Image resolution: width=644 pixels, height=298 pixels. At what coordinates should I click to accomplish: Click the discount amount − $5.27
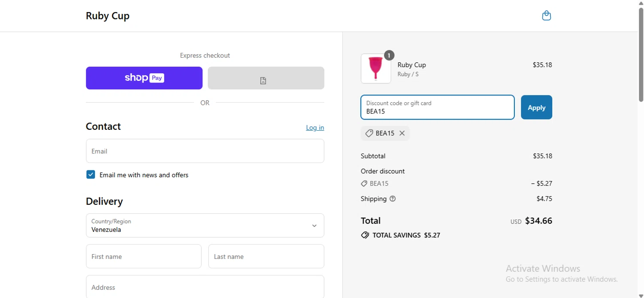coord(541,184)
